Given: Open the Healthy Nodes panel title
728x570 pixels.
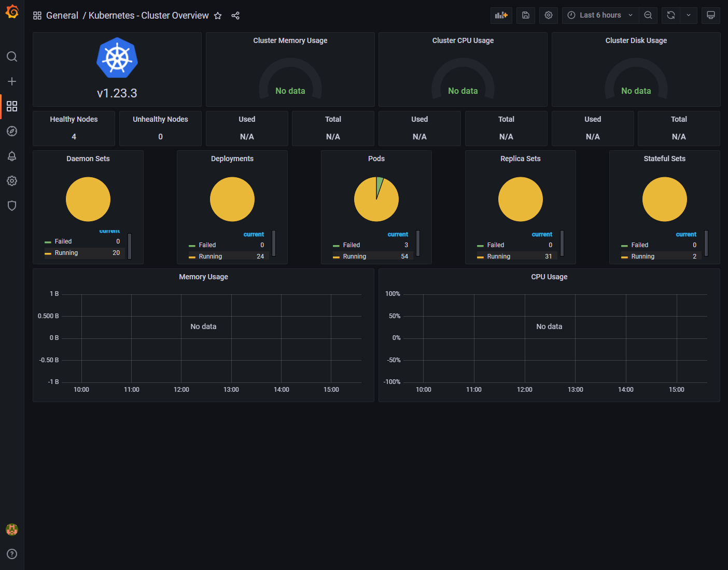Looking at the screenshot, I should [x=74, y=119].
